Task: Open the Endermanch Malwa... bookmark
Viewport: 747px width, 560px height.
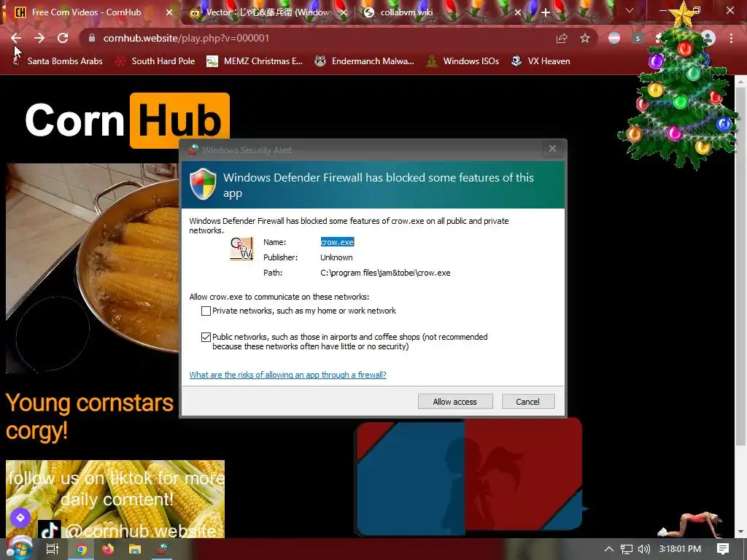Action: pos(364,61)
